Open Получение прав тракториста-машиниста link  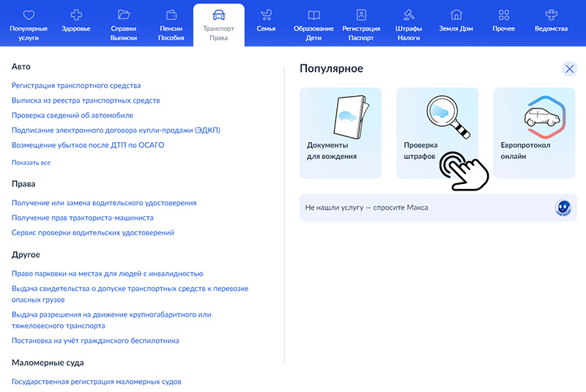click(83, 218)
